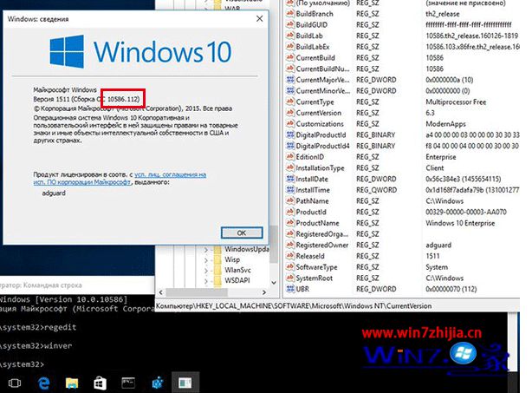Click the PathName value name
Screen dimensions: 532x393
point(312,200)
